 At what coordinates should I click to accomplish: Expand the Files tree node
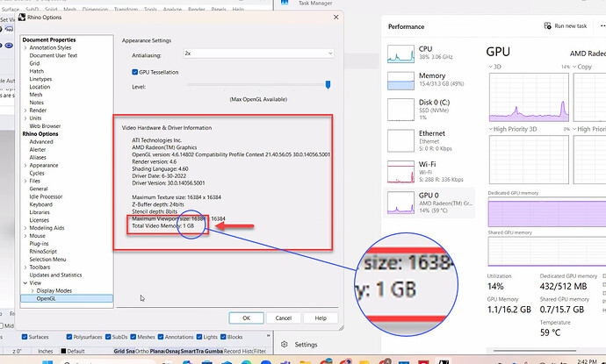(x=25, y=181)
